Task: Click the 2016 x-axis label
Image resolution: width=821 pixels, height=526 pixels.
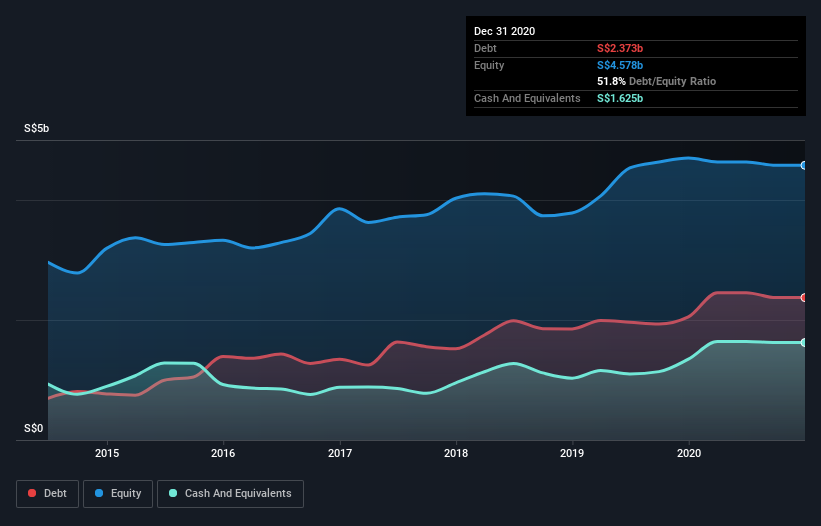Action: pos(223,453)
